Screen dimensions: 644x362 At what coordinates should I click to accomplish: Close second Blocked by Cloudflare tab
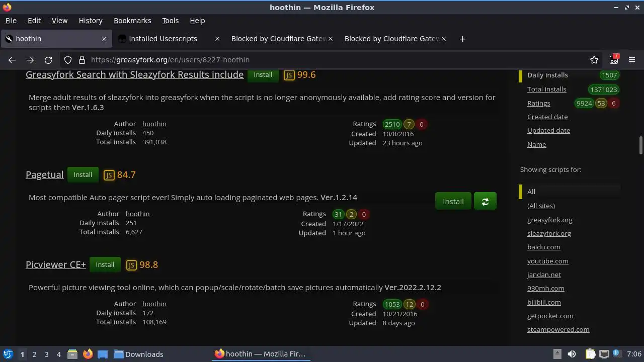tap(444, 39)
